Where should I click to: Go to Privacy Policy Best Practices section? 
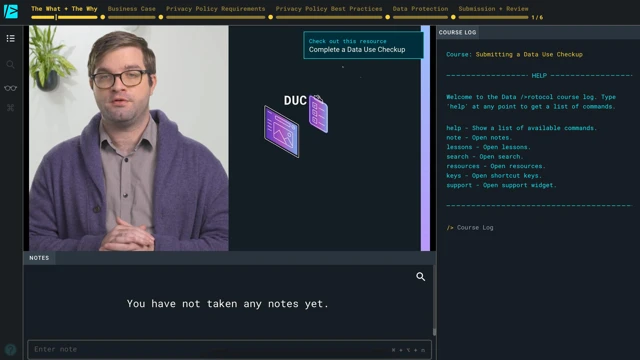(x=329, y=9)
